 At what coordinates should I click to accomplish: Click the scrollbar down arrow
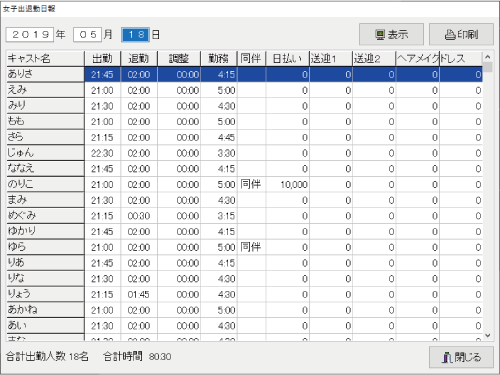tap(488, 335)
